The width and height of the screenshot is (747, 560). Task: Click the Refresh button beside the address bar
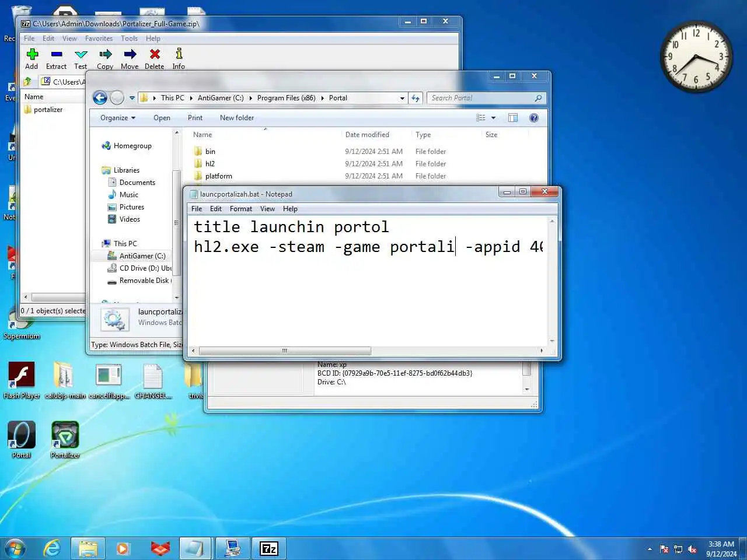[x=416, y=98]
